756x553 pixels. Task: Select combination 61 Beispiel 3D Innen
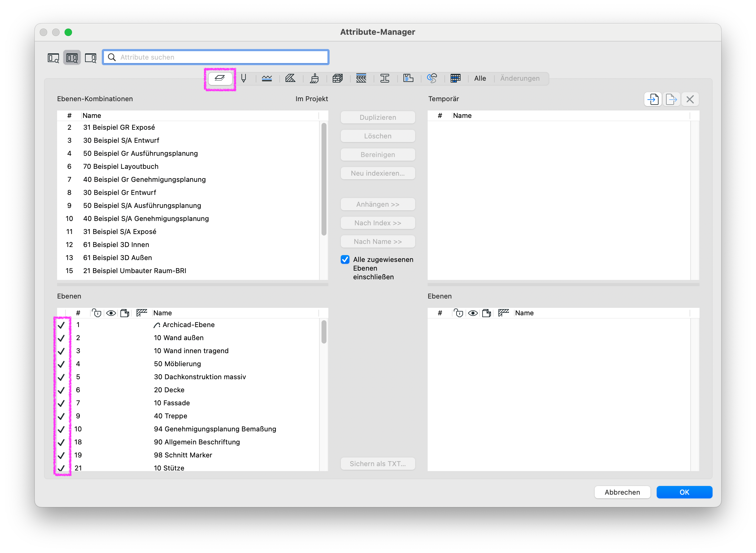(x=188, y=245)
